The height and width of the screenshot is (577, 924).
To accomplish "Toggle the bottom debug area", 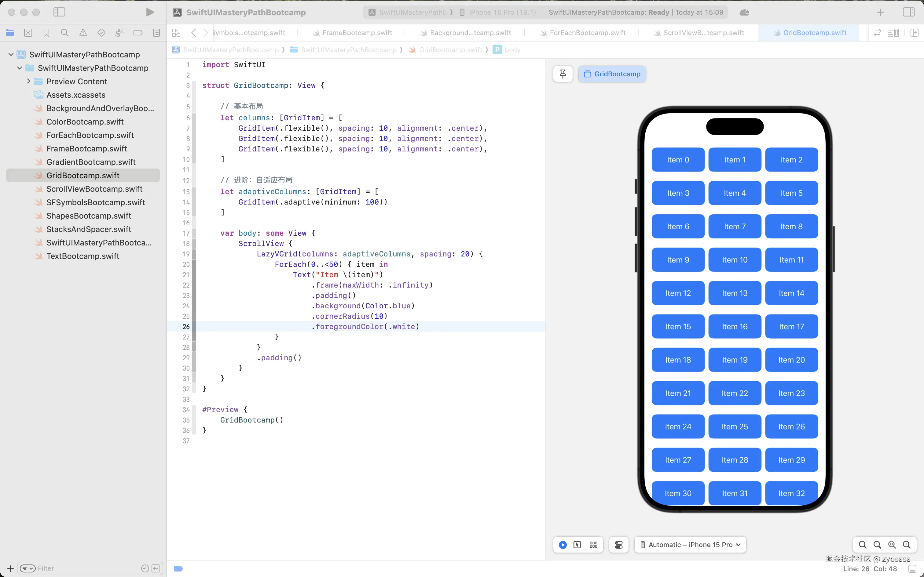I will [912, 568].
